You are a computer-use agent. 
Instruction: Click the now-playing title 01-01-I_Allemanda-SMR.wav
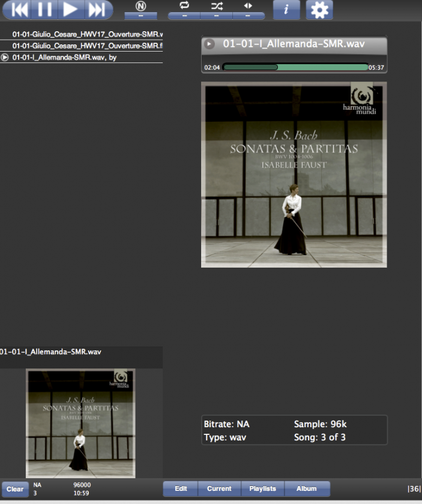[294, 44]
